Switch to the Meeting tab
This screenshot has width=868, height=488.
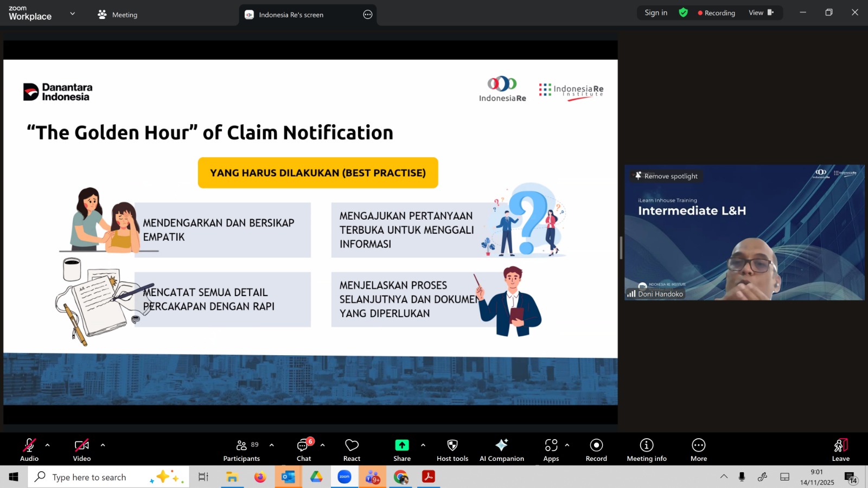[x=118, y=15]
